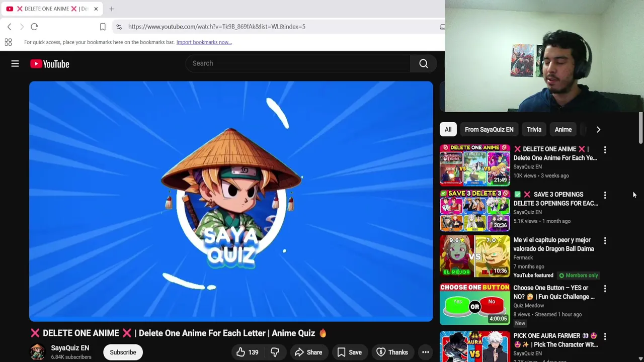The width and height of the screenshot is (644, 362).
Task: Open options menu for Dragon Ball Daima video
Action: pos(605,241)
